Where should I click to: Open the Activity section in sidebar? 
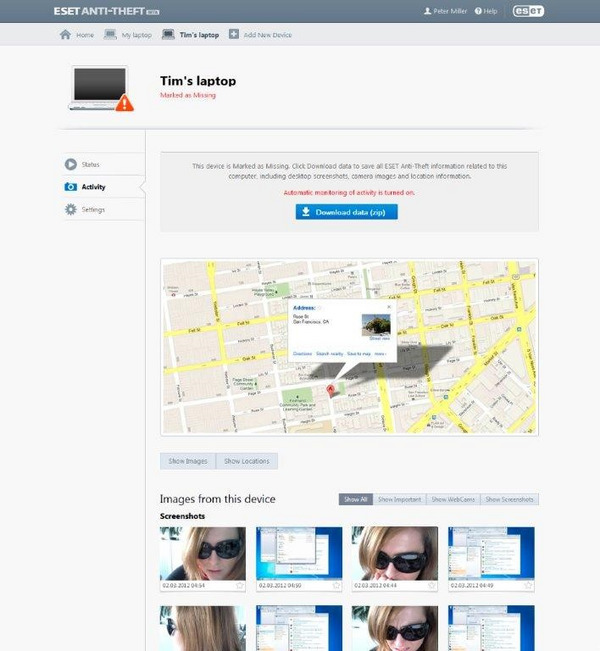tap(93, 187)
